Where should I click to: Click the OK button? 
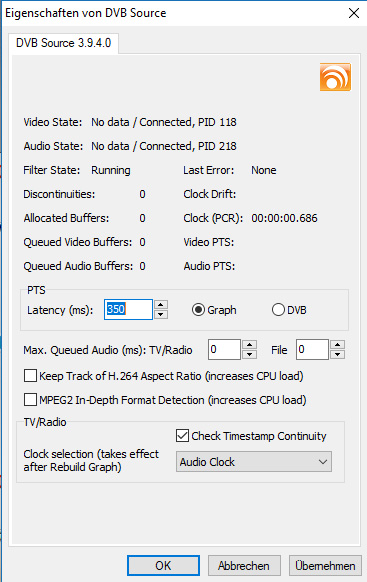tap(163, 566)
